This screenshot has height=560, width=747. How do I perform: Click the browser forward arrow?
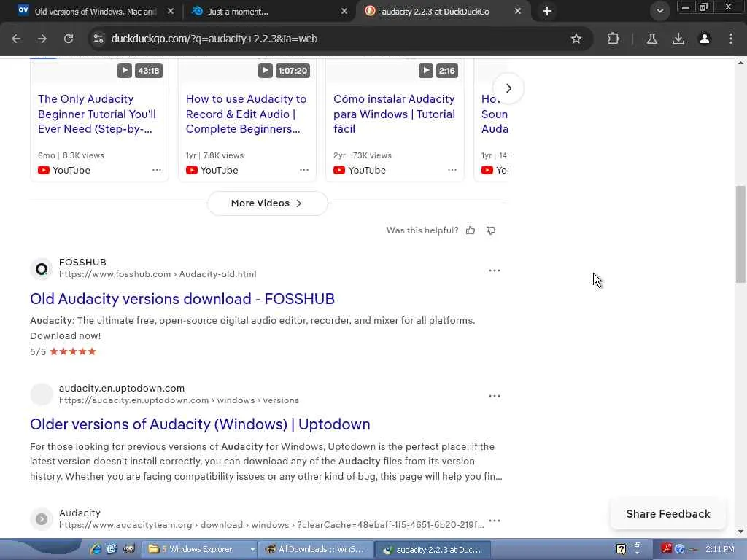(42, 39)
